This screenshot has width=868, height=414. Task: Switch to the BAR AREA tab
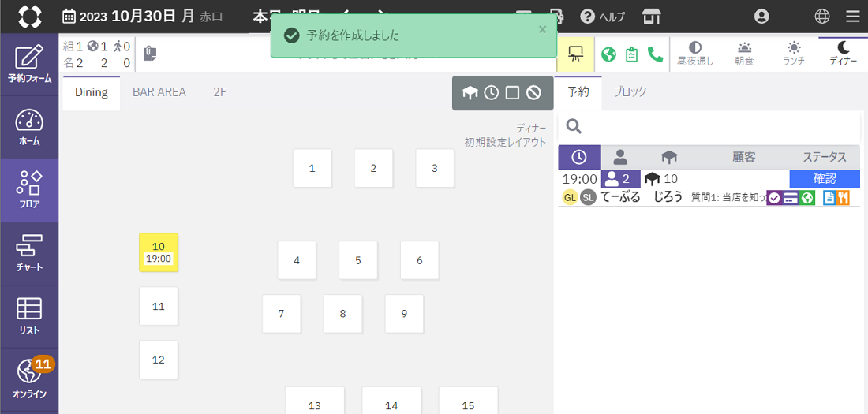[159, 92]
